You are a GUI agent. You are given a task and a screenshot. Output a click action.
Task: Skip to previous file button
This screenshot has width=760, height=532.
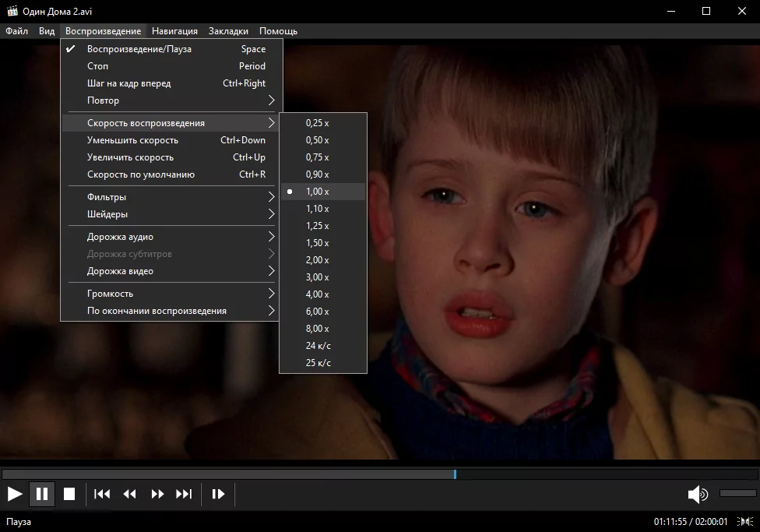[x=102, y=494]
